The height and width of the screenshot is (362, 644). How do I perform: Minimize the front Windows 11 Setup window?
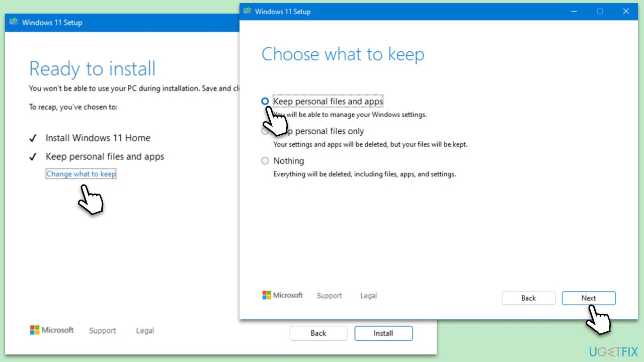pyautogui.click(x=574, y=11)
